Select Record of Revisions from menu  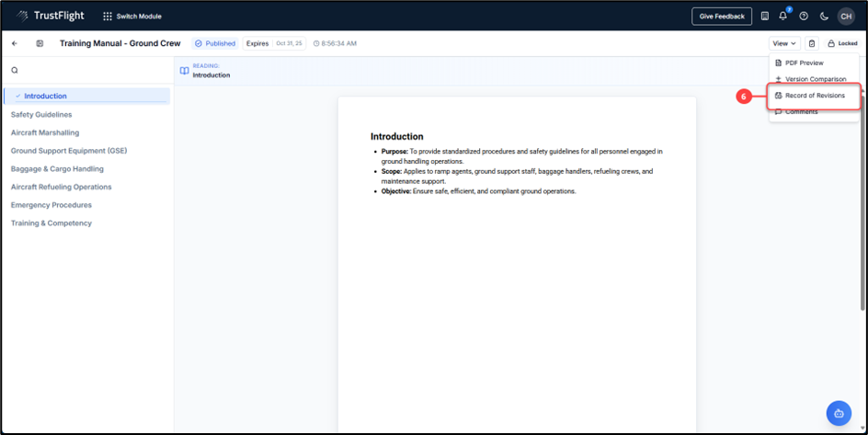[x=814, y=96]
